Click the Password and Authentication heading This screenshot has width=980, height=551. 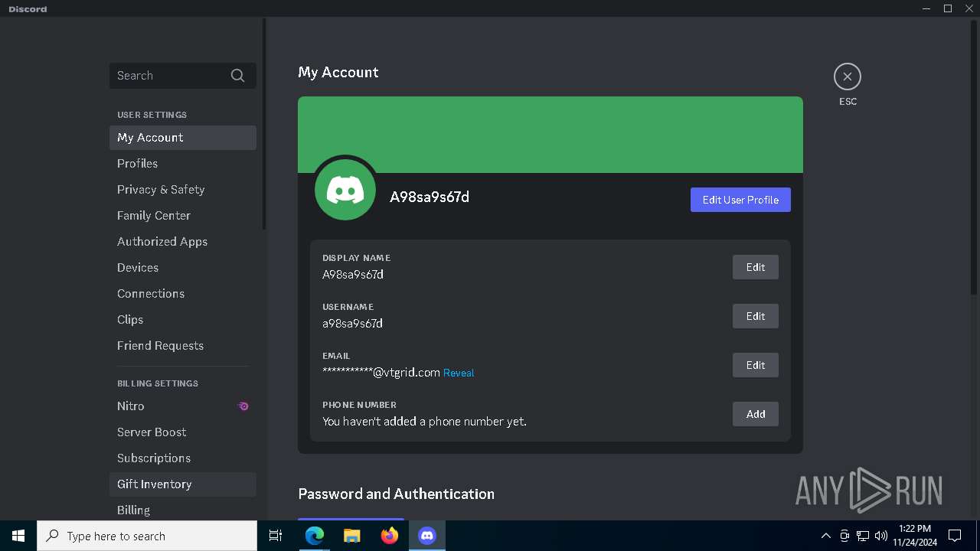(x=396, y=494)
